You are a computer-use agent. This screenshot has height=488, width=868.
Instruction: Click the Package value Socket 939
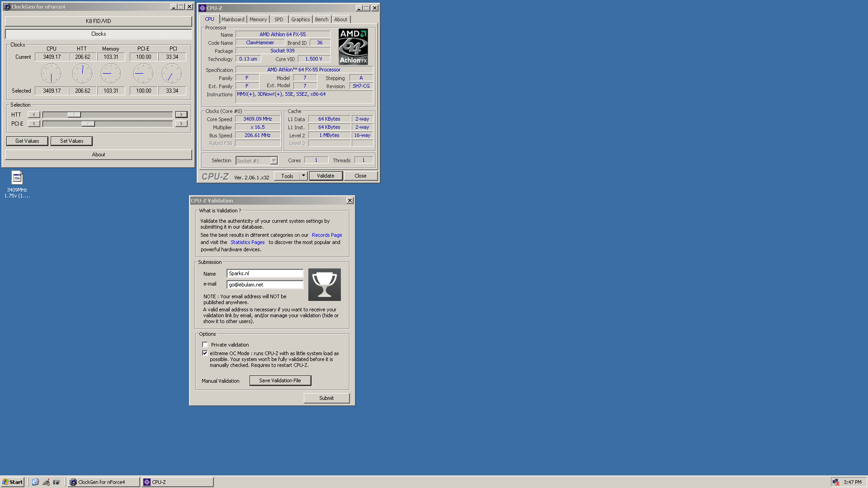pyautogui.click(x=283, y=51)
